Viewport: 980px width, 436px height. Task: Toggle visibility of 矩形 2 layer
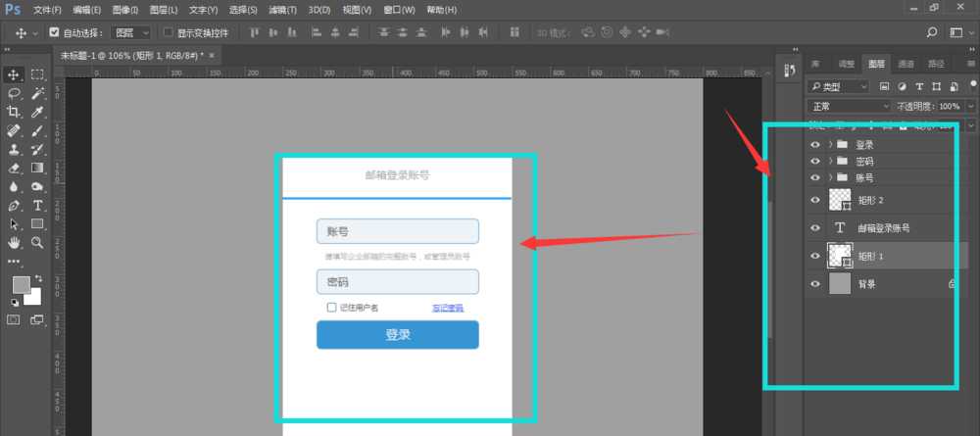pos(815,200)
